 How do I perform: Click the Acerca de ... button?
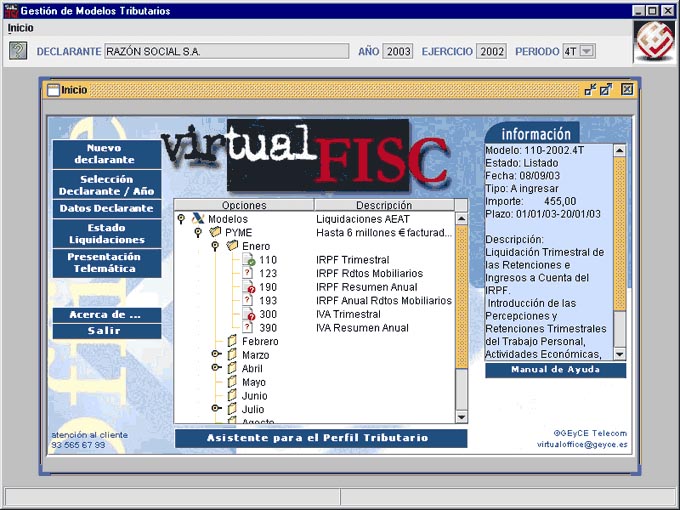point(107,315)
